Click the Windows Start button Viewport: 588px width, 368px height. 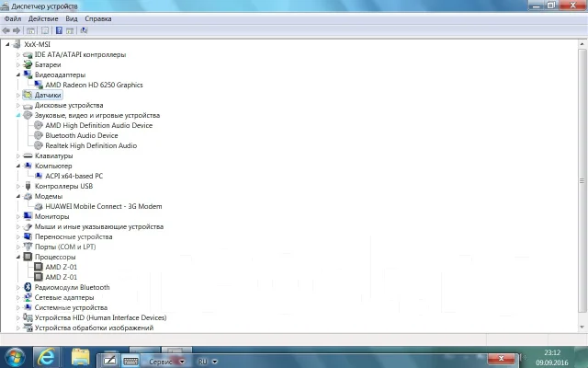14,357
